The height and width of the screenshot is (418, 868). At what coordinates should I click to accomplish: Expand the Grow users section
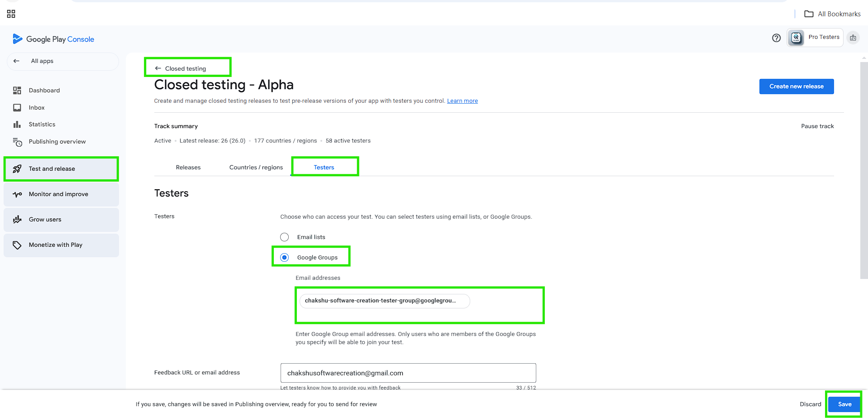[x=61, y=220]
